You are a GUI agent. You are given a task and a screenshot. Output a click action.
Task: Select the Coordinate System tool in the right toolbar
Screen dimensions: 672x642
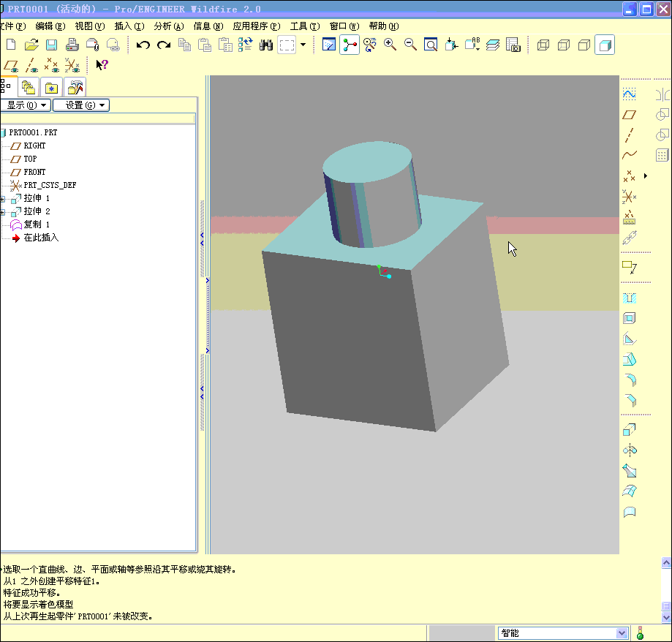(629, 197)
